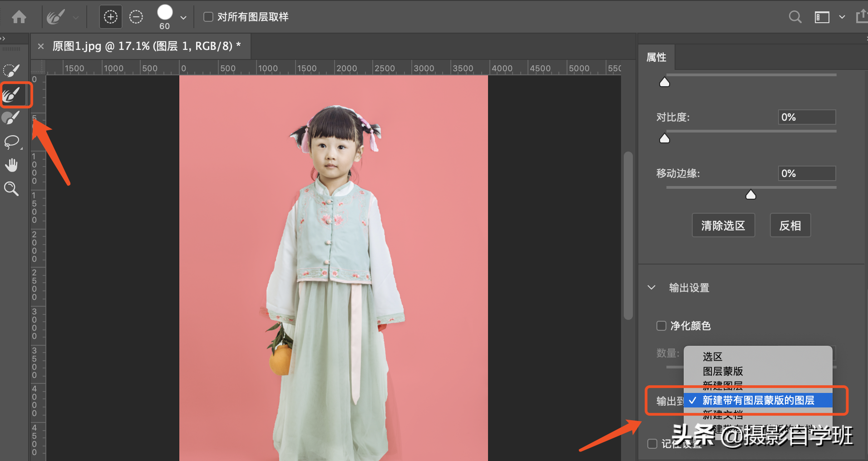The height and width of the screenshot is (461, 868).
Task: Toggle the 净化颜色 checkbox
Action: point(661,326)
